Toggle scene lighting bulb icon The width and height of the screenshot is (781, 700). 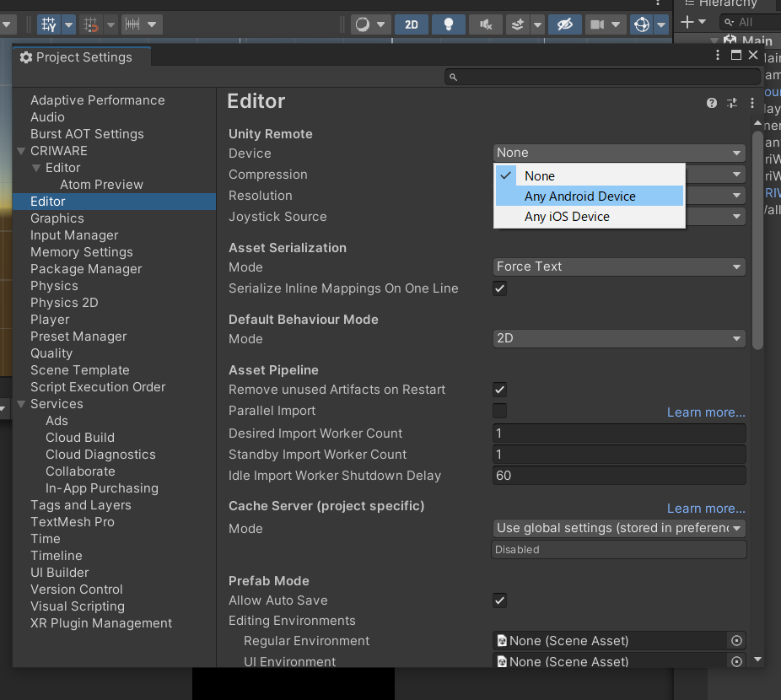(x=449, y=24)
